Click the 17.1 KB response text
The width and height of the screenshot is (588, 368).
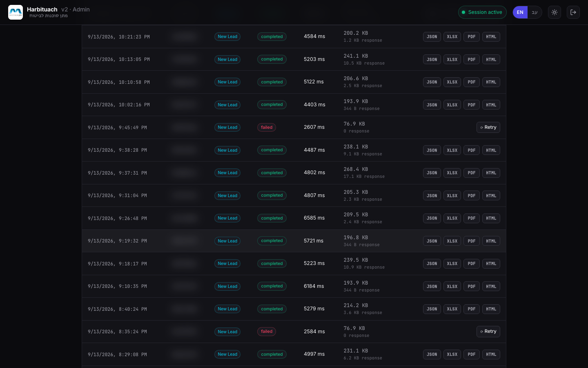(364, 177)
